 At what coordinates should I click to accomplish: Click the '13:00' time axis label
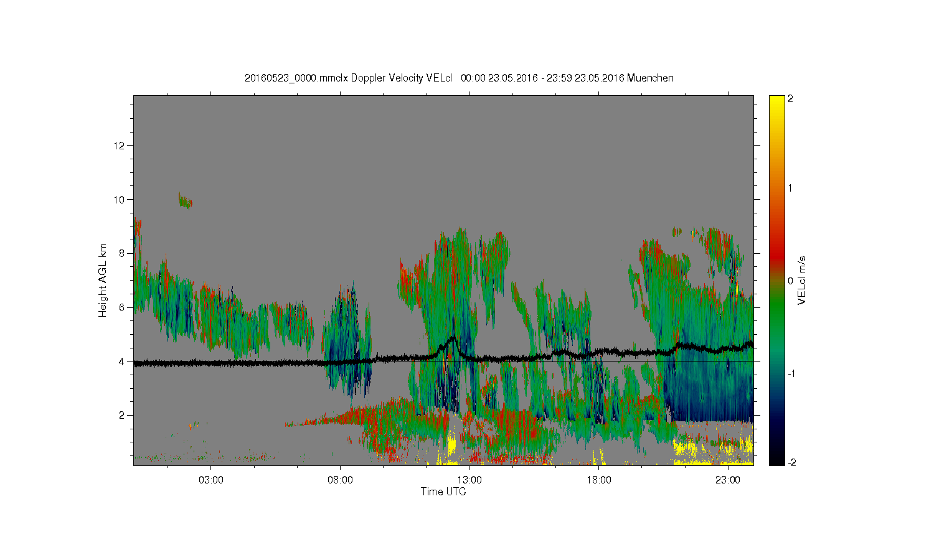(x=469, y=480)
